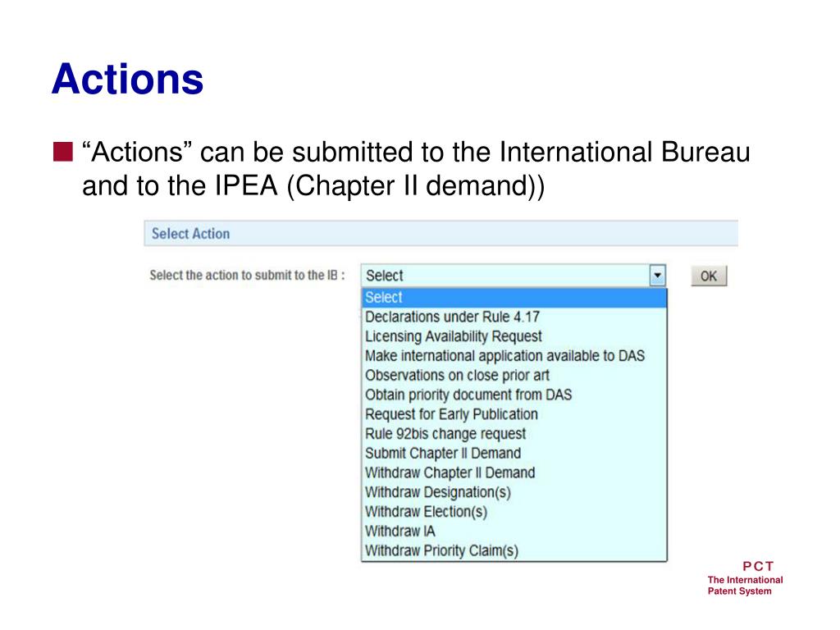Click the OK button
The height and width of the screenshot is (630, 840).
pos(709,276)
